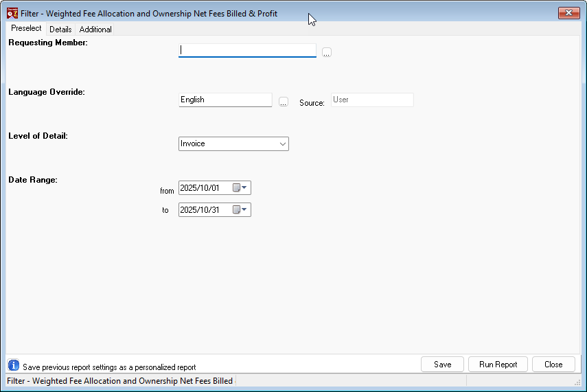Open calendar picker for the from date

tap(240, 187)
